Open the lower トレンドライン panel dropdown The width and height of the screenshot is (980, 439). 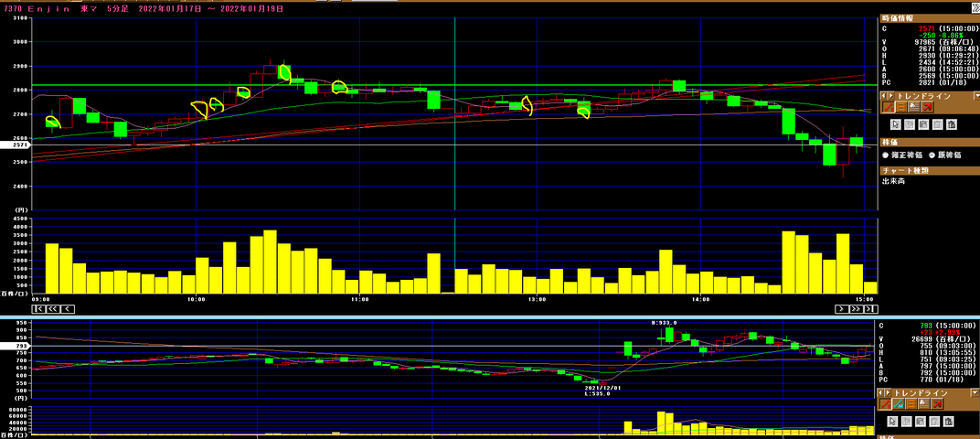pyautogui.click(x=975, y=392)
